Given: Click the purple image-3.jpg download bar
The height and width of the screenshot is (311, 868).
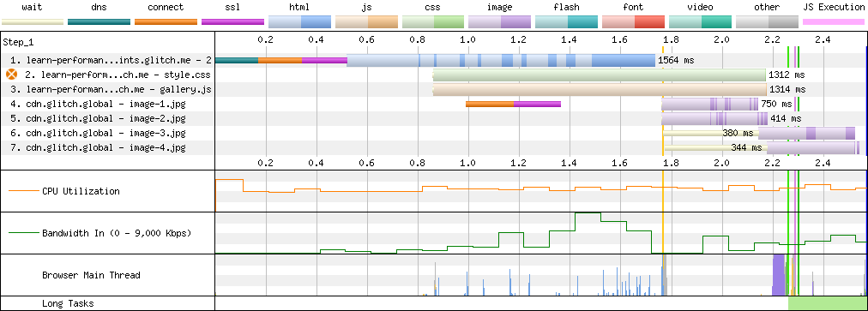Looking at the screenshot, I should (x=806, y=134).
